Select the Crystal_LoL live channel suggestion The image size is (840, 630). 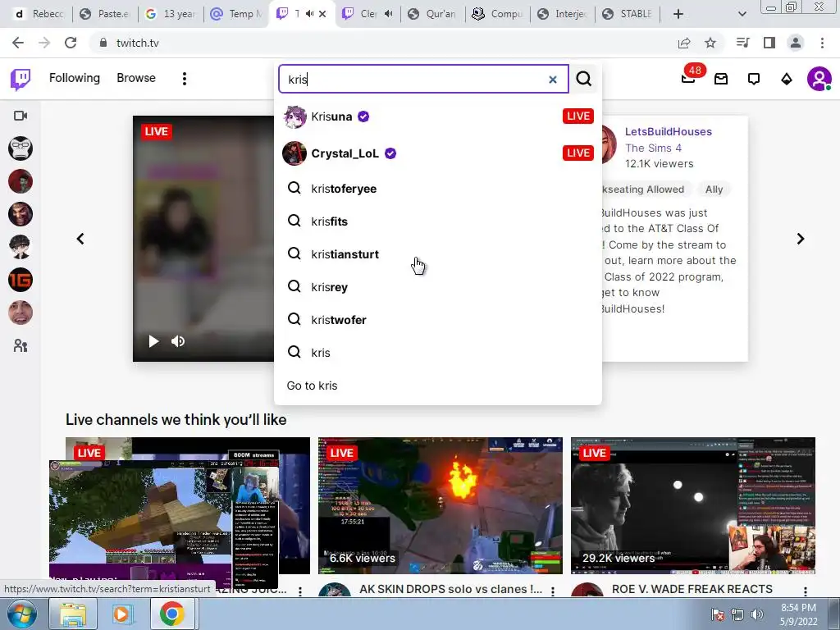coord(438,153)
